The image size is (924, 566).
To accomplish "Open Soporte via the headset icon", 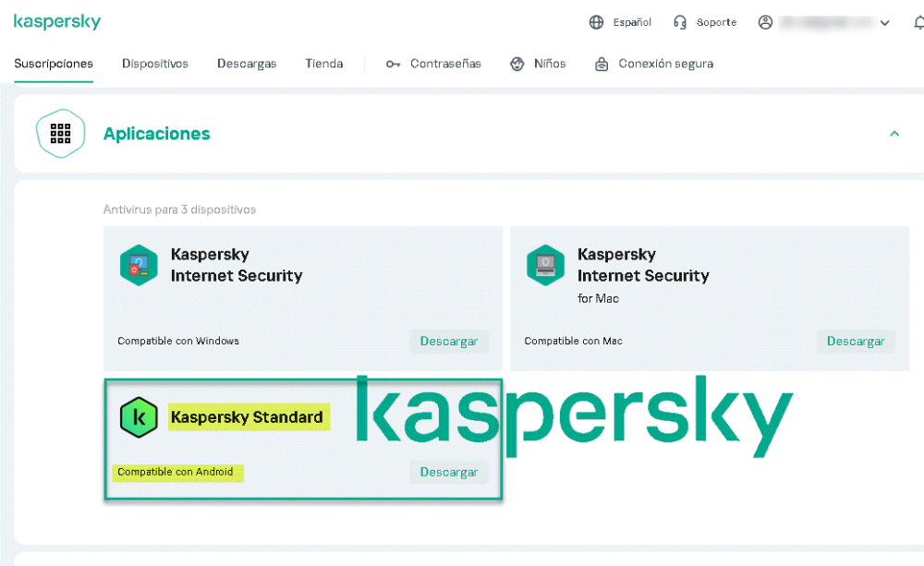I will click(680, 22).
